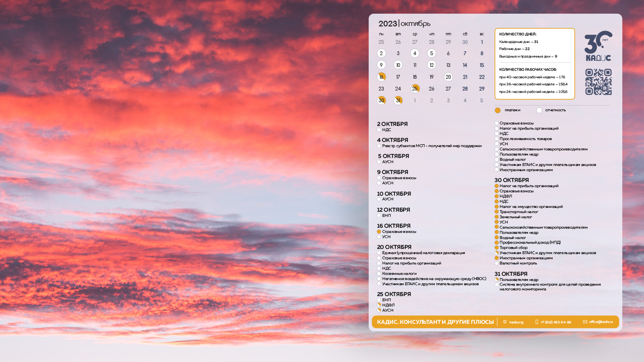Click the phone icon in the footer
The height and width of the screenshot is (362, 644).
537,322
